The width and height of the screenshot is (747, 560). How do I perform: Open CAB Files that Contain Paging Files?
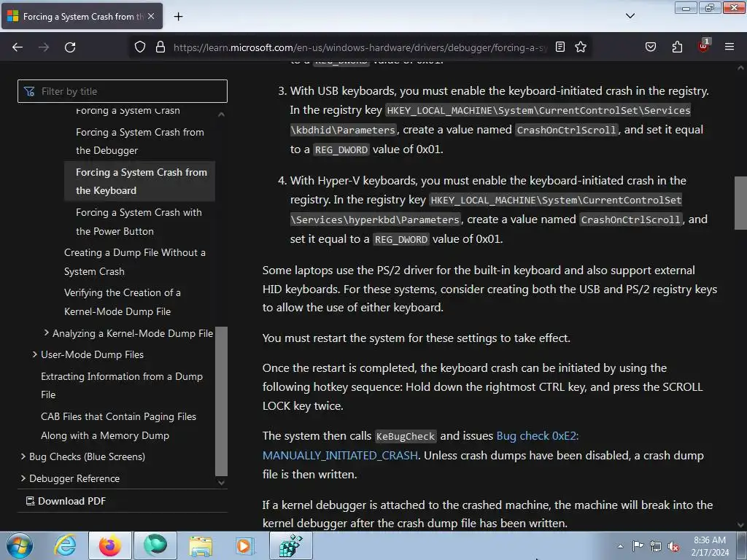tap(118, 426)
